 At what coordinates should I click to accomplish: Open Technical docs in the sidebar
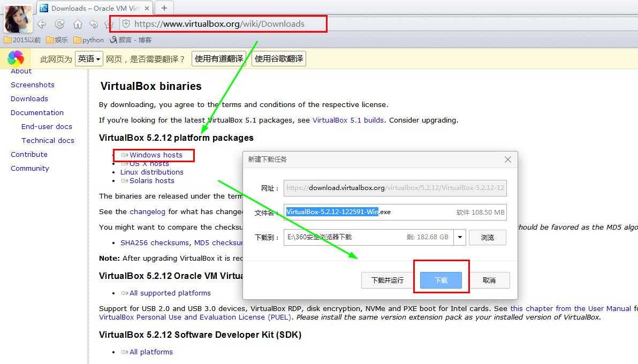(x=48, y=140)
